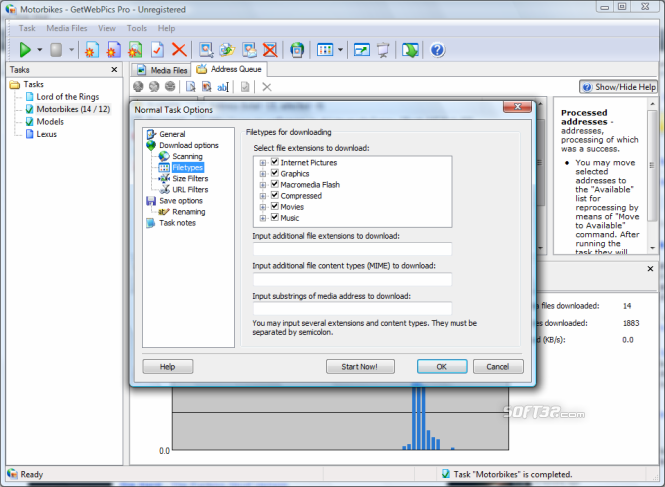Viewport: 665px width, 487px height.
Task: Select General in options tree
Action: point(172,134)
